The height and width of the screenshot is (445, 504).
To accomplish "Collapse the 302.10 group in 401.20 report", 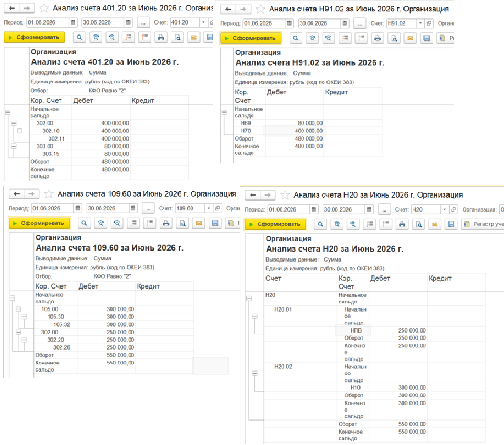I will click(x=20, y=131).
